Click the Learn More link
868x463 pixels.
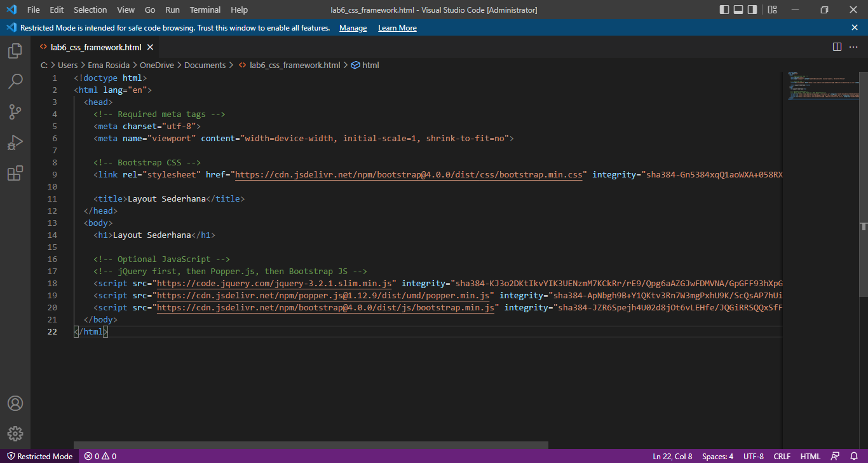coord(397,28)
